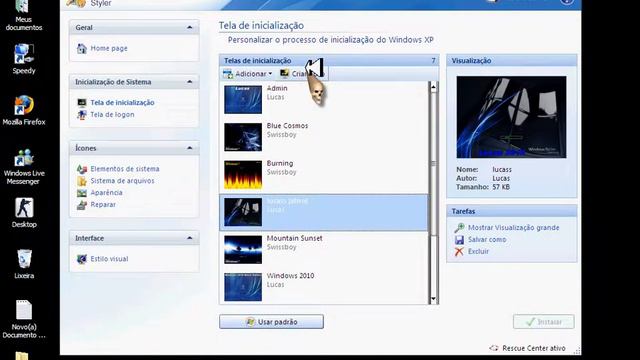Open the Lixeira recycle bin
This screenshot has width=640, height=360.
click(24, 264)
